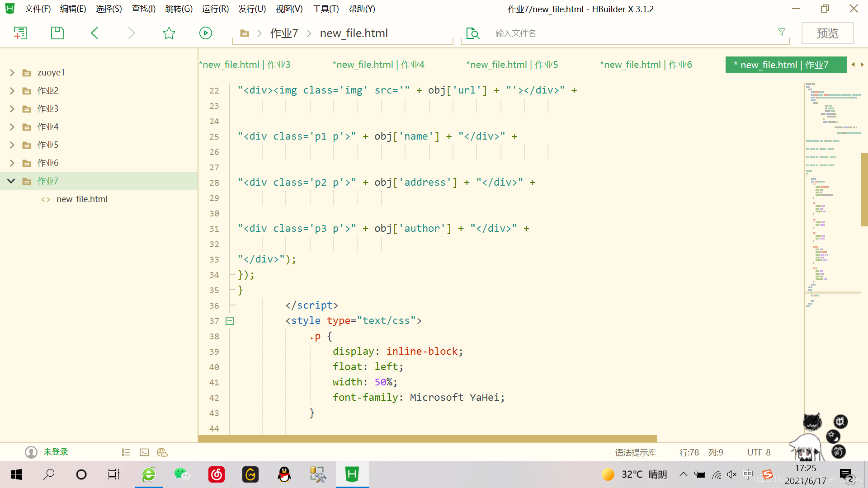Click the taskbar search icon
The image size is (868, 488).
[x=49, y=474]
